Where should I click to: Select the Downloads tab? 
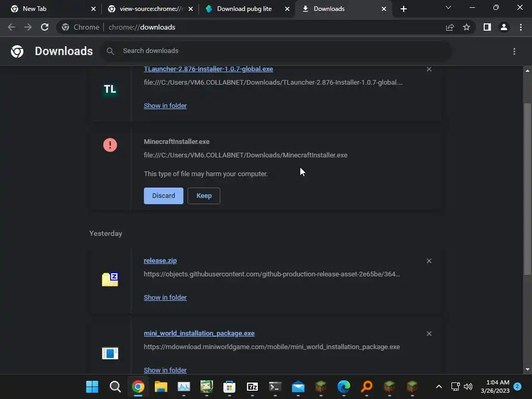(343, 9)
